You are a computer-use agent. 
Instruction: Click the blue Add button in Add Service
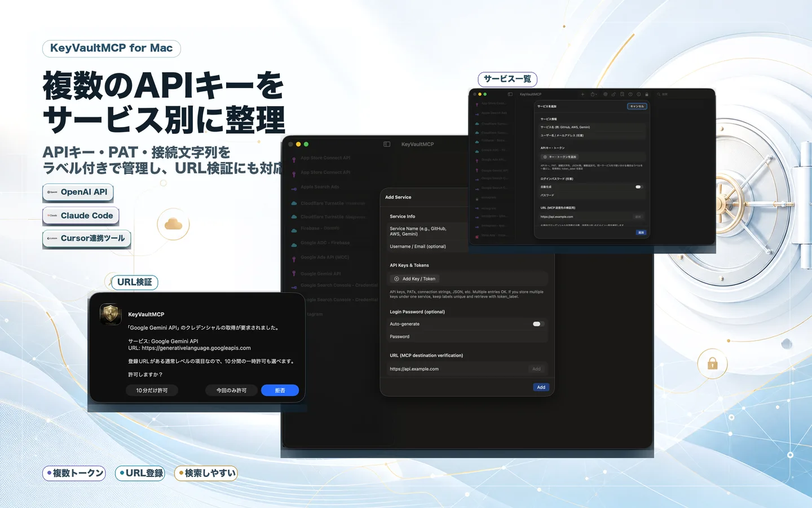[x=541, y=387]
